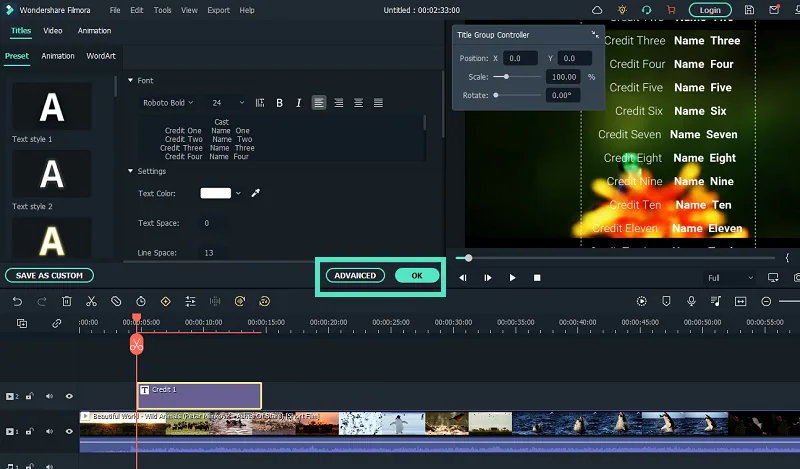This screenshot has width=800, height=469.
Task: Toggle the auto ripple link icon
Action: coord(57,323)
